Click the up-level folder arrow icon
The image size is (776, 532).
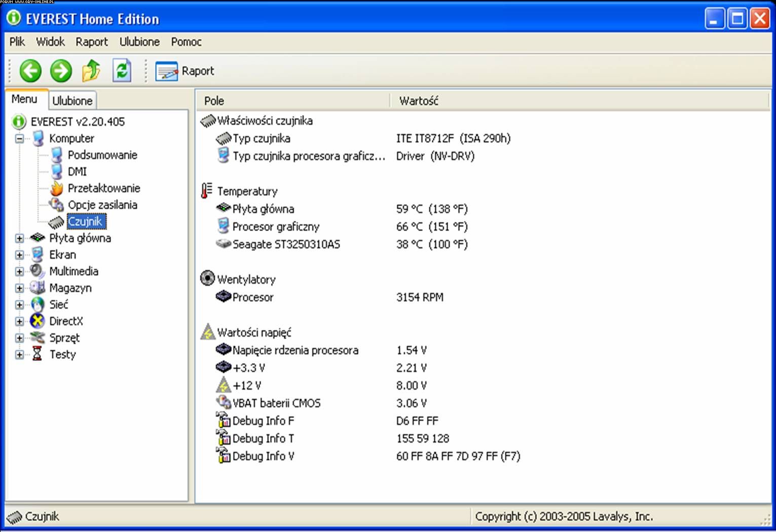coord(91,70)
